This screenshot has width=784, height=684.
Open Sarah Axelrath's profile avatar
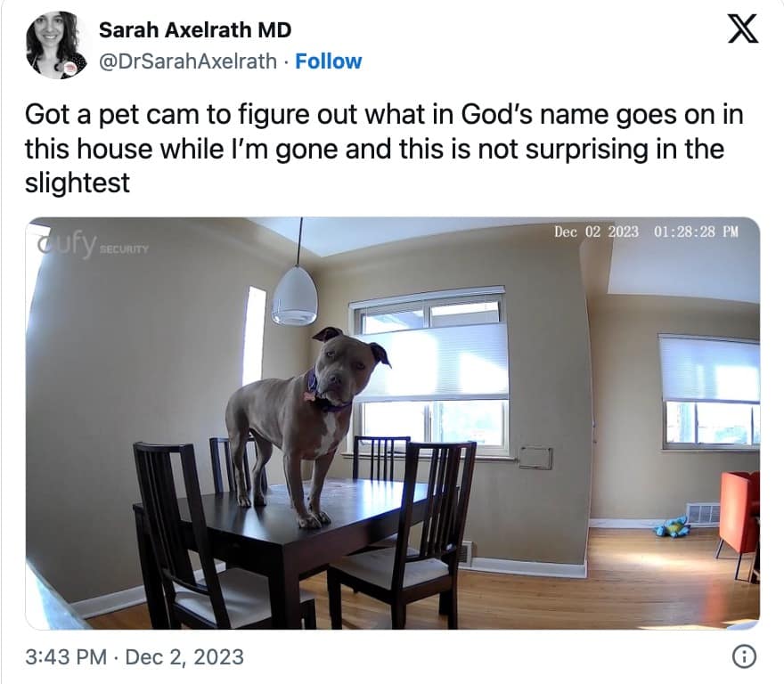coord(55,45)
